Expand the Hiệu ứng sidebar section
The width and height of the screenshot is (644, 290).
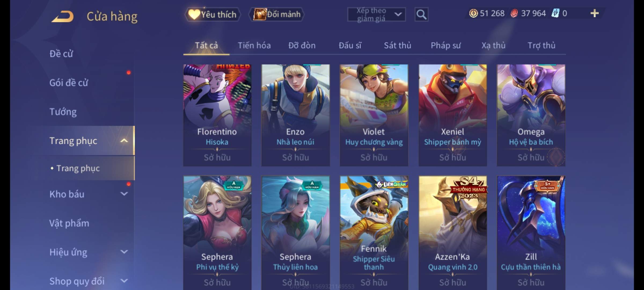pos(124,252)
